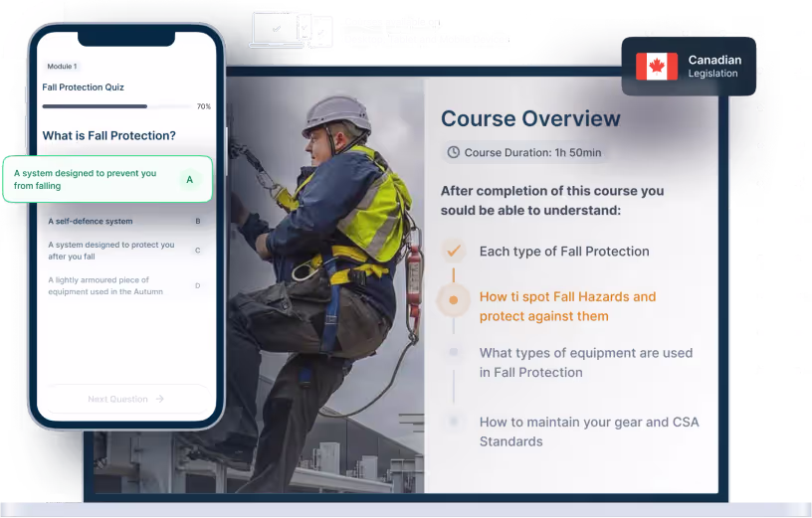The width and height of the screenshot is (812, 518).
Task: Open the Canadian Legislation badge
Action: (x=689, y=67)
